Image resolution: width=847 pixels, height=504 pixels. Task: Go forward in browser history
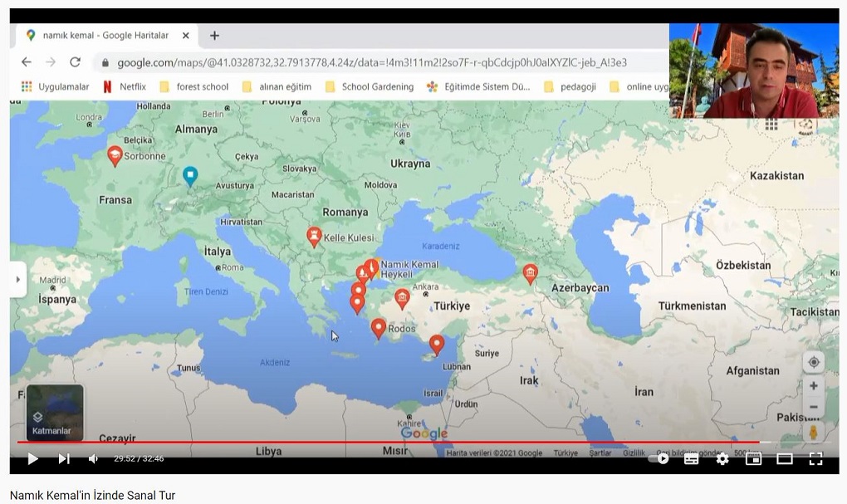(50, 62)
